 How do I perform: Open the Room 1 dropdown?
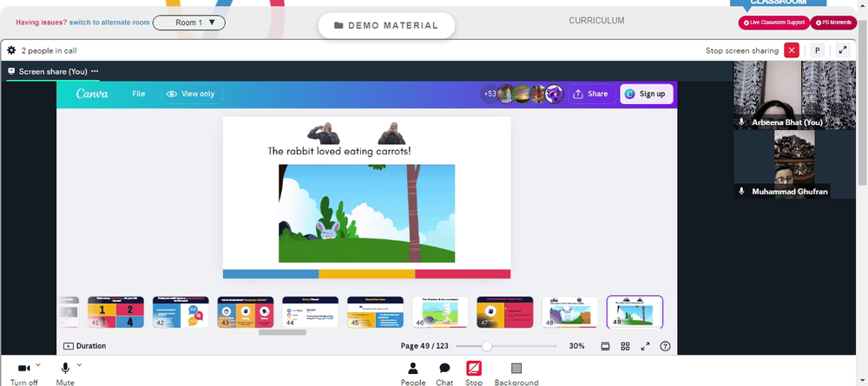pyautogui.click(x=188, y=23)
